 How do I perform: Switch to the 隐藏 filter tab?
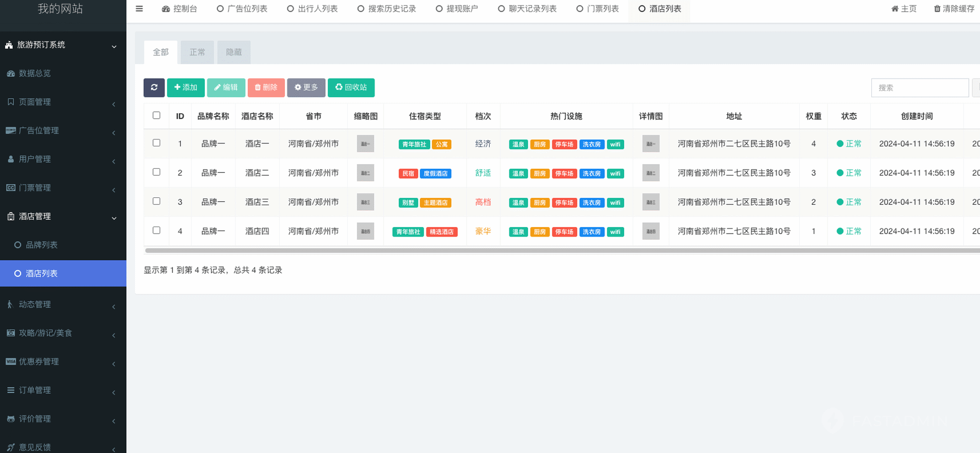click(x=234, y=52)
